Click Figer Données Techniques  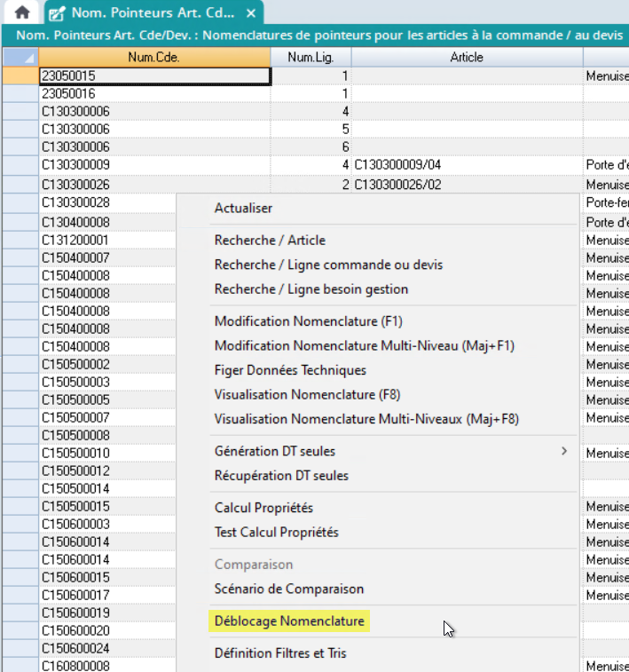coord(290,370)
